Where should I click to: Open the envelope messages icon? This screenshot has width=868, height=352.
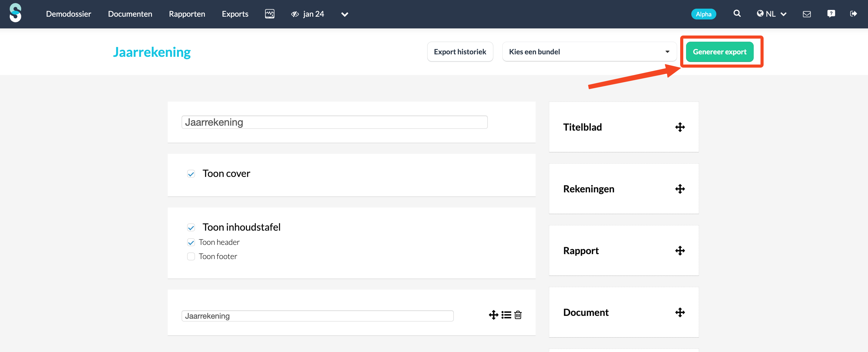click(x=807, y=14)
